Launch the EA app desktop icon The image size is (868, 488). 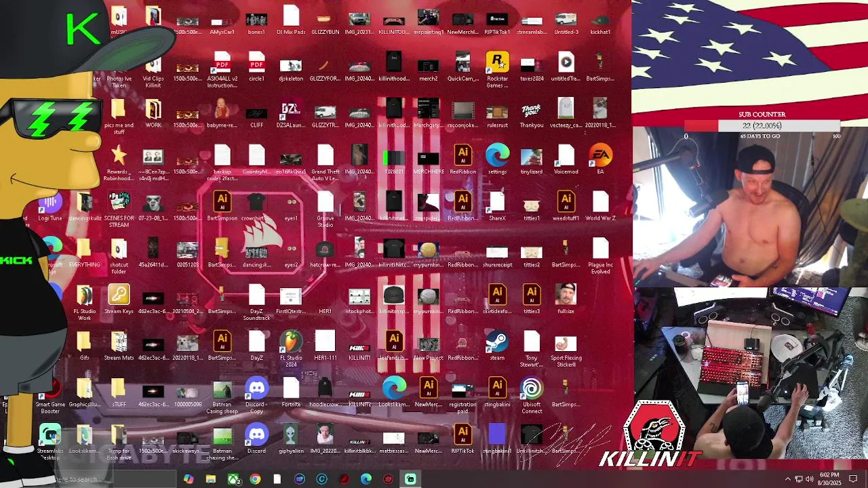coord(600,156)
